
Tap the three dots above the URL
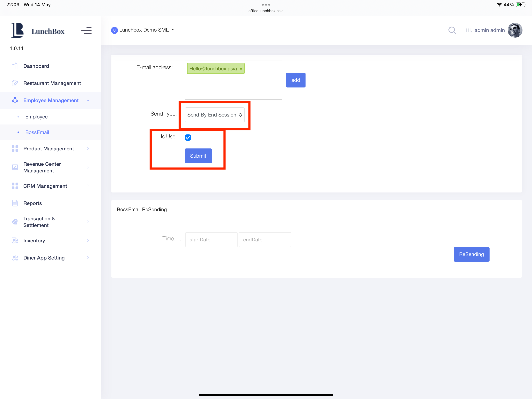point(266,4)
